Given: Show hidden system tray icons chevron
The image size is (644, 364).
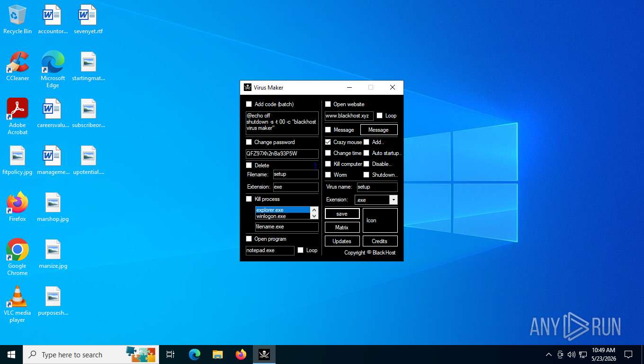Looking at the screenshot, I should 549,355.
